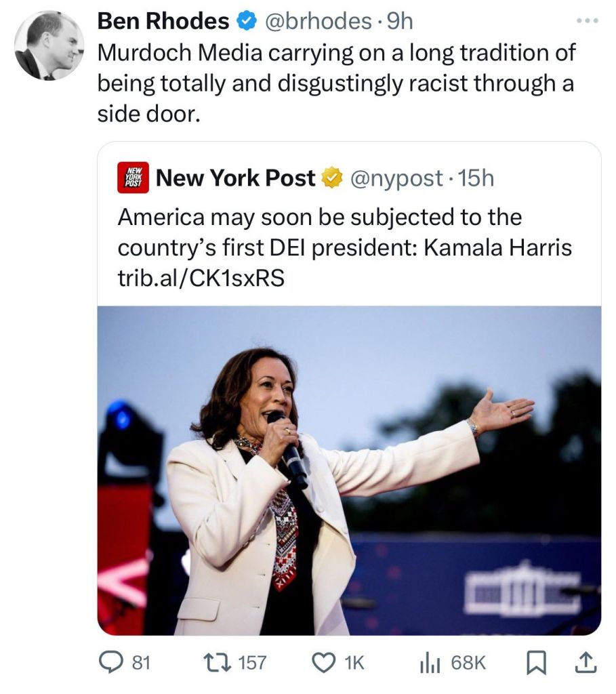Open the three-dot more options menu

pyautogui.click(x=586, y=21)
